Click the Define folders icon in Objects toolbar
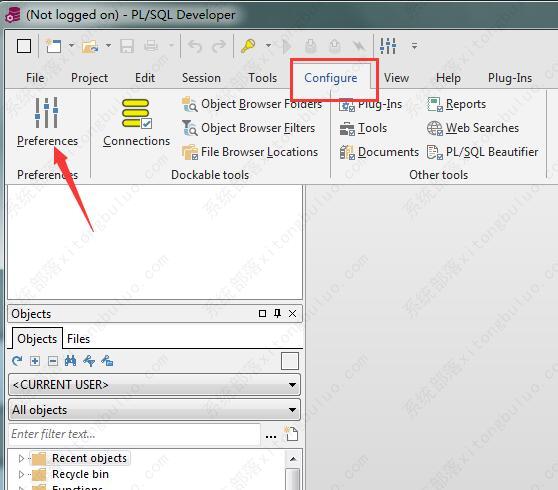Screen dimensions: 558x490 [x=107, y=362]
